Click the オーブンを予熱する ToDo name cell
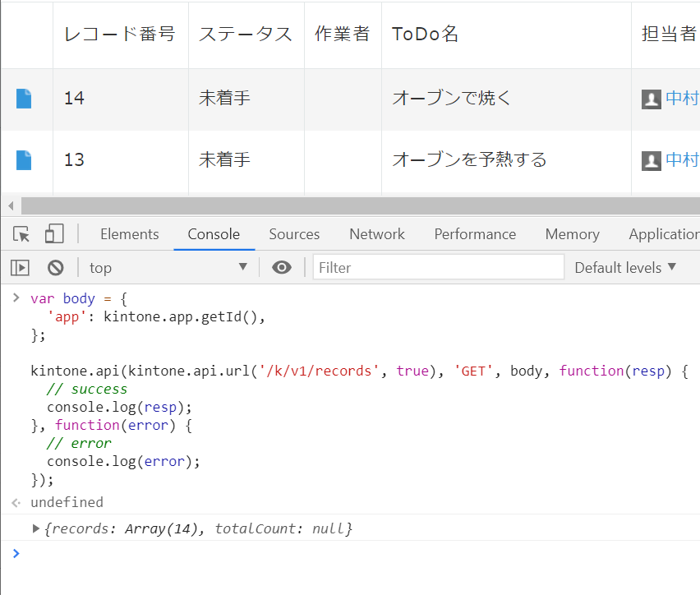 (469, 159)
